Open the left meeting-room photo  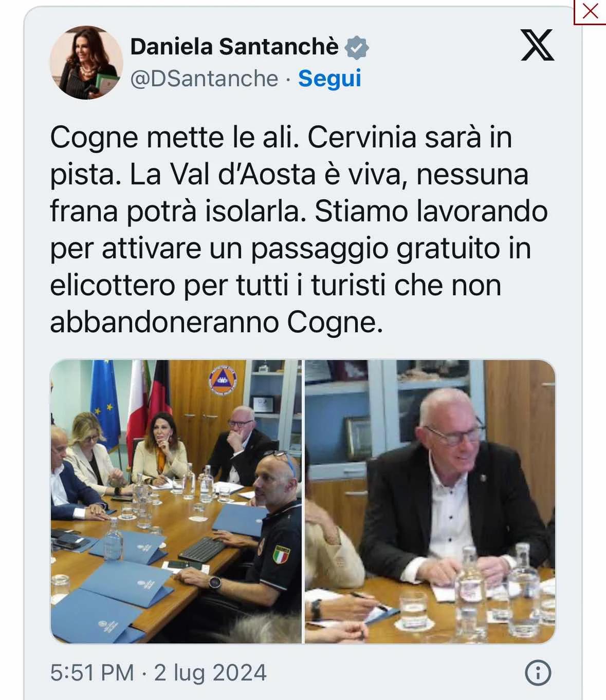pyautogui.click(x=176, y=501)
